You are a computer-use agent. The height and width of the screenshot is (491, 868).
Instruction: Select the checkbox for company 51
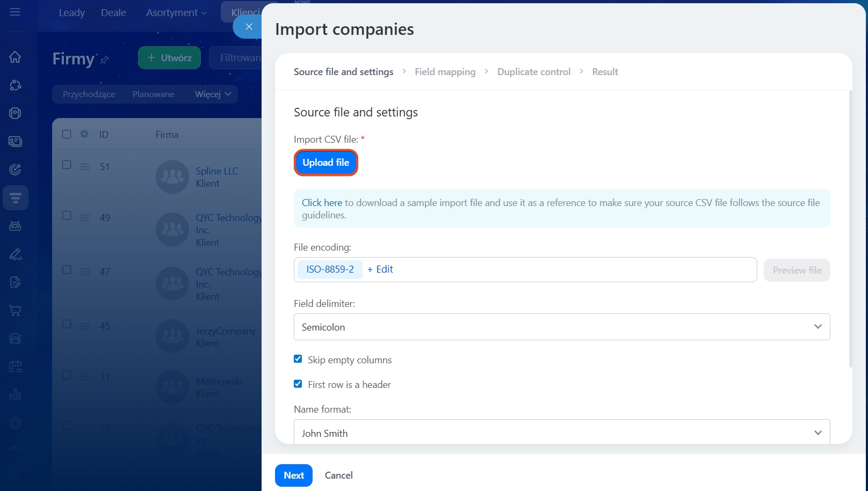[x=67, y=165]
